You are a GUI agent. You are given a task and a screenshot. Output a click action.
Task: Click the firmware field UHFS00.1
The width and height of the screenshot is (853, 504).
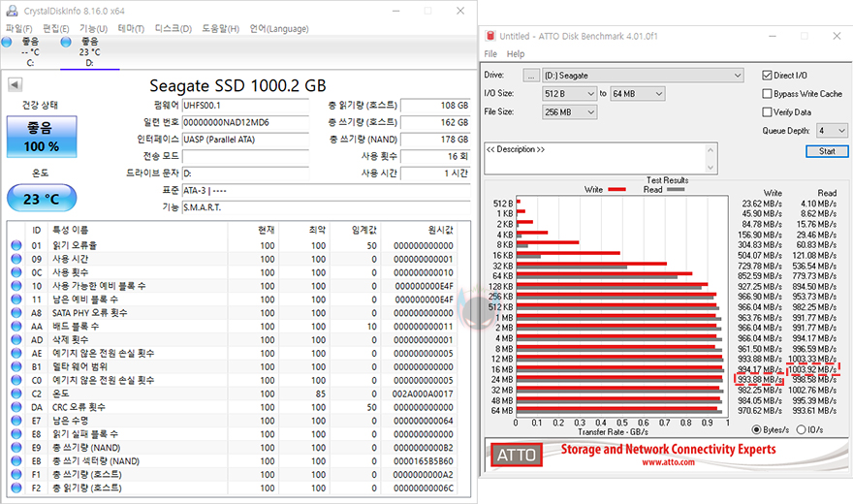click(x=245, y=106)
